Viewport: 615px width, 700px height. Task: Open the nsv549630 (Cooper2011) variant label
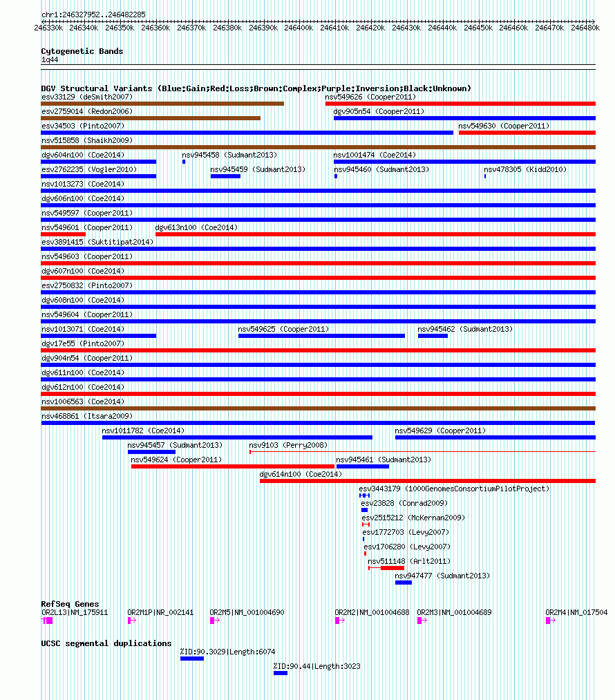(504, 126)
